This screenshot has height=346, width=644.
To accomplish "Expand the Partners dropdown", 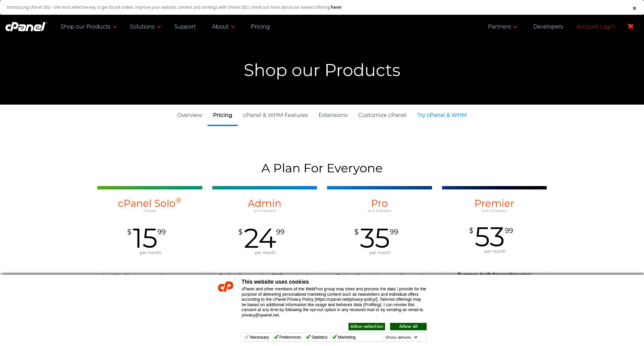I will pos(502,26).
